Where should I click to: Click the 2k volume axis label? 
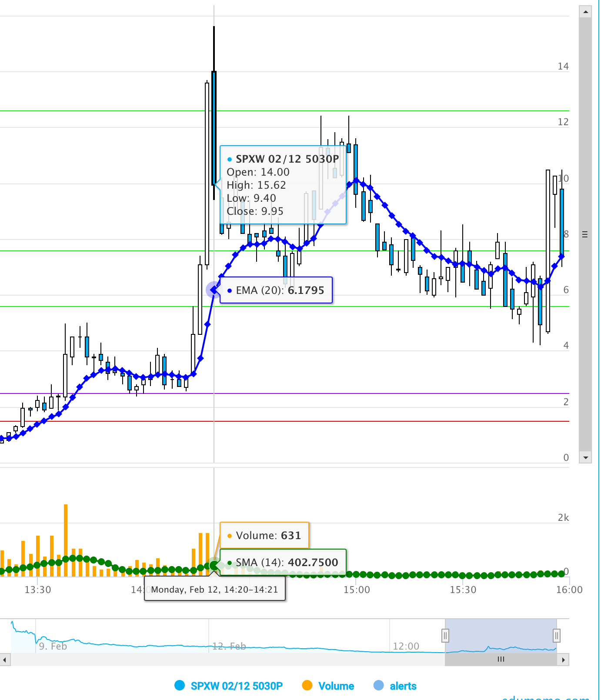click(563, 517)
